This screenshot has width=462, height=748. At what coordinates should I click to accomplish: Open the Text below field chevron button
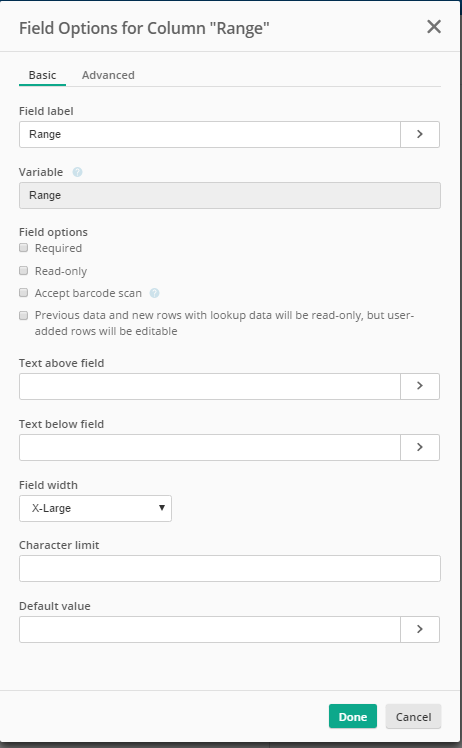point(420,447)
